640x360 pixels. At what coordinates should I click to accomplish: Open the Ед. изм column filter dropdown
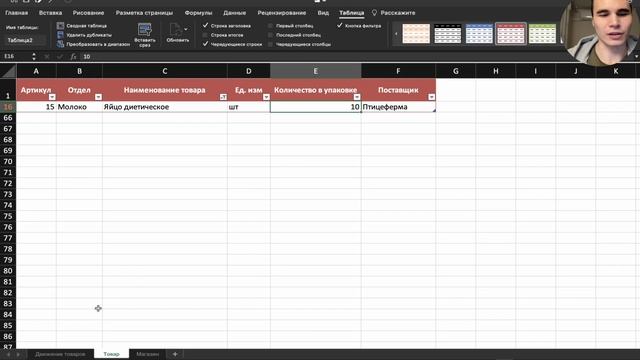point(266,97)
